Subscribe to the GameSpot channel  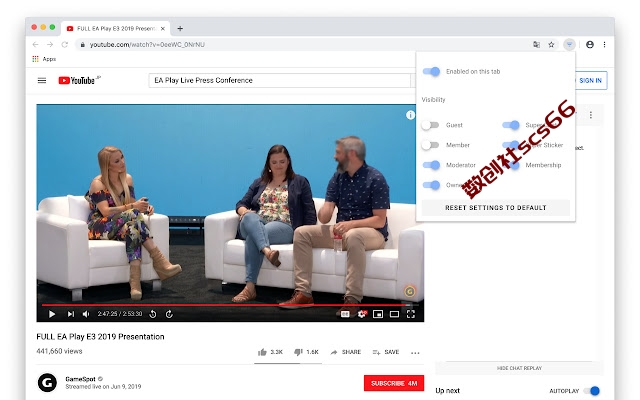point(394,383)
